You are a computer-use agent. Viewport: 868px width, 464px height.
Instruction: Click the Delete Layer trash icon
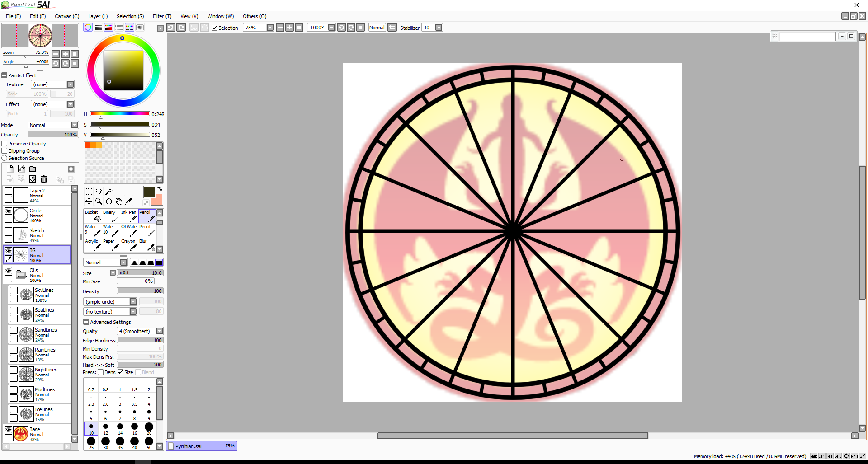pos(44,179)
